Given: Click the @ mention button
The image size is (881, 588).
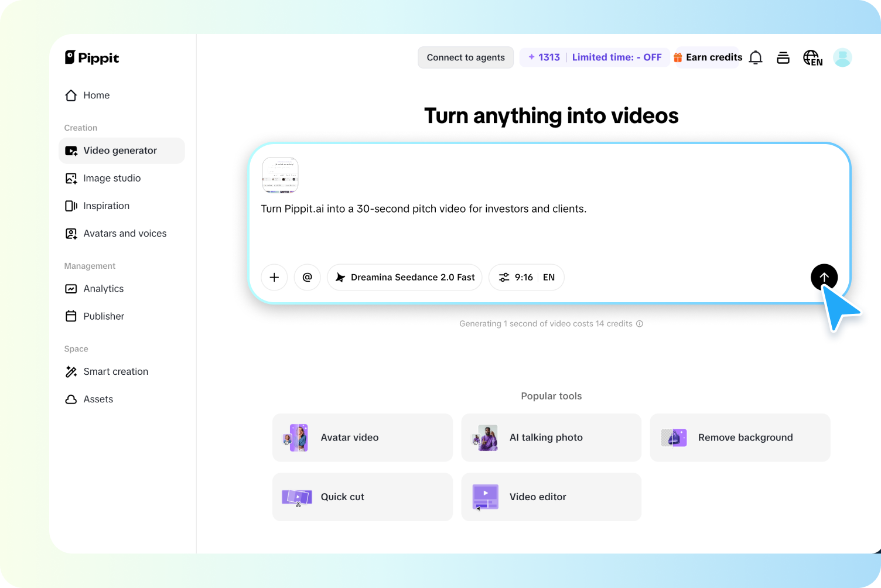Looking at the screenshot, I should pyautogui.click(x=308, y=278).
